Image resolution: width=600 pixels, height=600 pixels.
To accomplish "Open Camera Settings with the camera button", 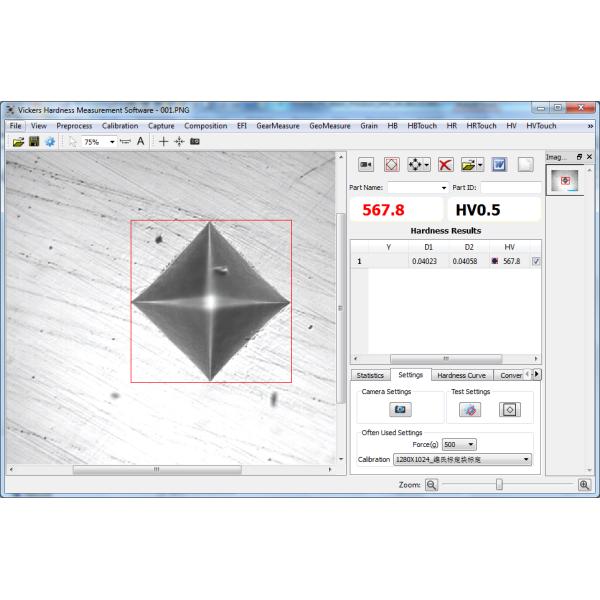I will coord(401,410).
